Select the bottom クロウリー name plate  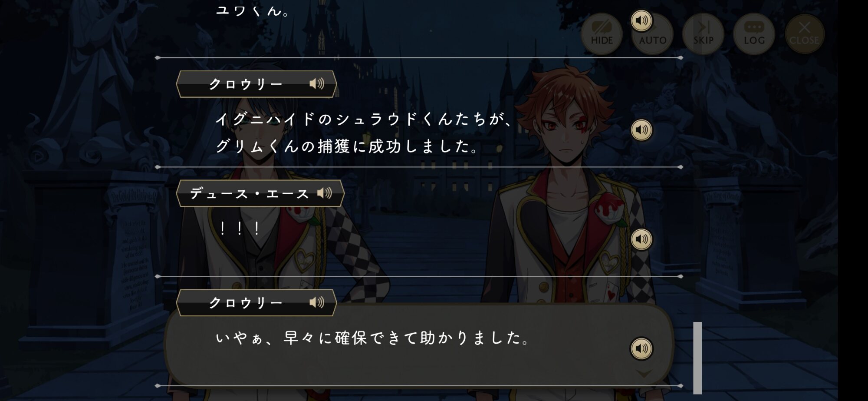256,302
